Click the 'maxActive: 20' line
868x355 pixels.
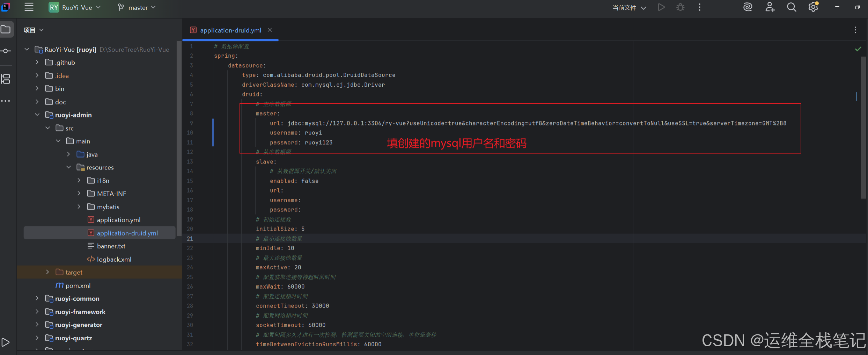(x=278, y=267)
